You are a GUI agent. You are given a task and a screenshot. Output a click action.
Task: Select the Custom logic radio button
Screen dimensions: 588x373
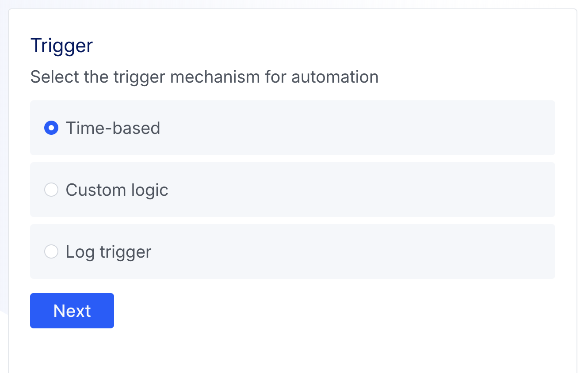coord(51,190)
